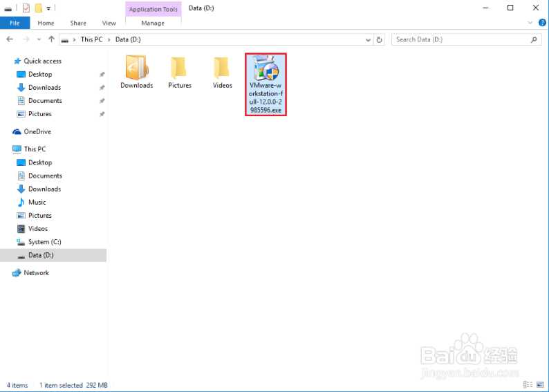The height and width of the screenshot is (392, 549).
Task: Click the "1 item selected 292 MB" status text
Action: point(73,385)
